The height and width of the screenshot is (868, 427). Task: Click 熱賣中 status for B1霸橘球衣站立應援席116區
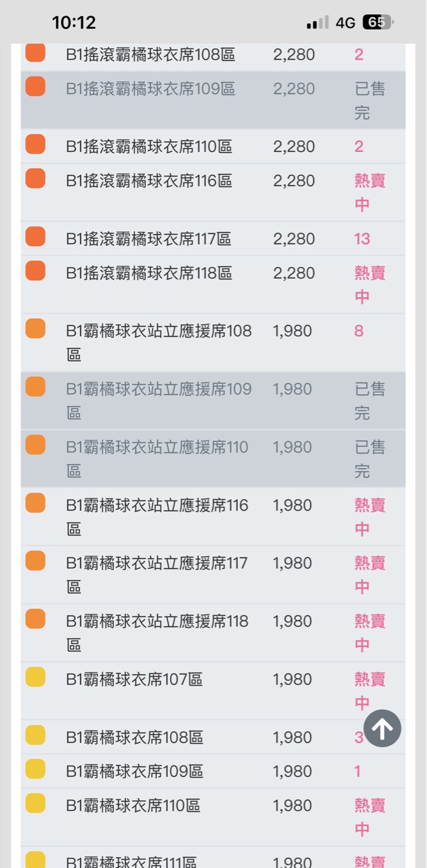pos(369,516)
